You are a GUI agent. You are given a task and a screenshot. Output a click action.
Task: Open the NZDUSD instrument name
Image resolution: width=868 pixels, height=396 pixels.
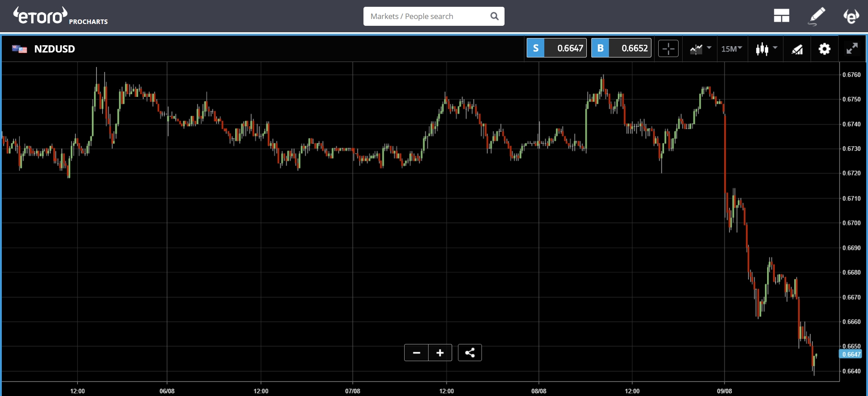pos(55,49)
